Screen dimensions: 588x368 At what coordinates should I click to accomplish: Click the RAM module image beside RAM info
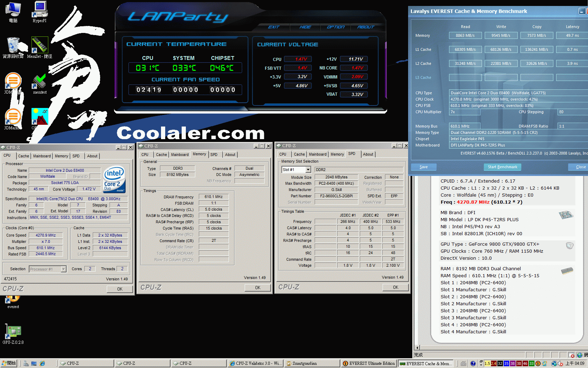tap(567, 271)
